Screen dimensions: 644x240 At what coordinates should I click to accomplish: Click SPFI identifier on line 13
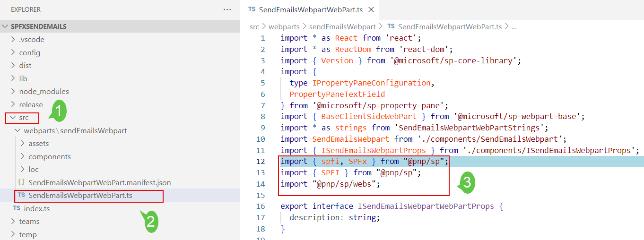point(330,172)
